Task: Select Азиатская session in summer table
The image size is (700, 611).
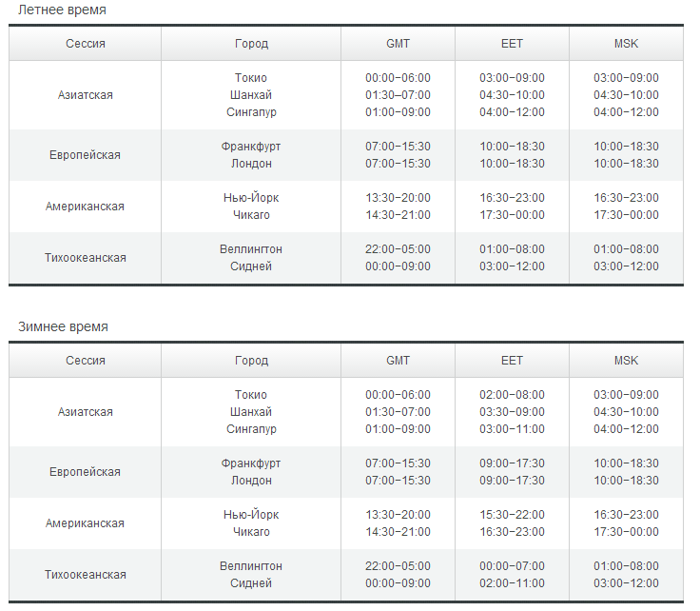Action: tap(86, 94)
